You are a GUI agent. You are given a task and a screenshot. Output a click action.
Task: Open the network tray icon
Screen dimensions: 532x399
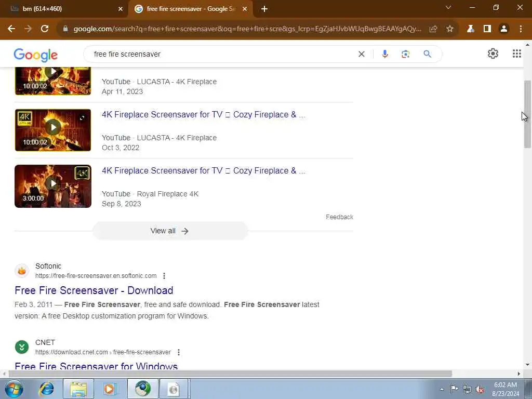pyautogui.click(x=467, y=389)
